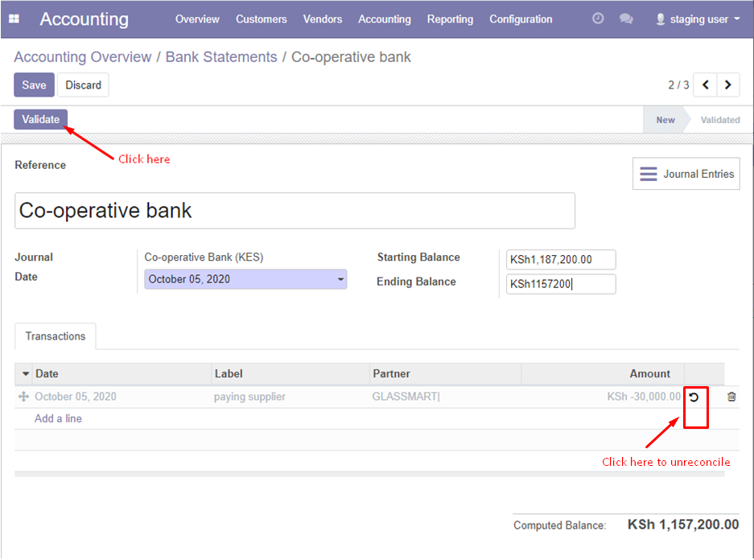The width and height of the screenshot is (754, 560).
Task: Click the Validated status stage
Action: (720, 120)
